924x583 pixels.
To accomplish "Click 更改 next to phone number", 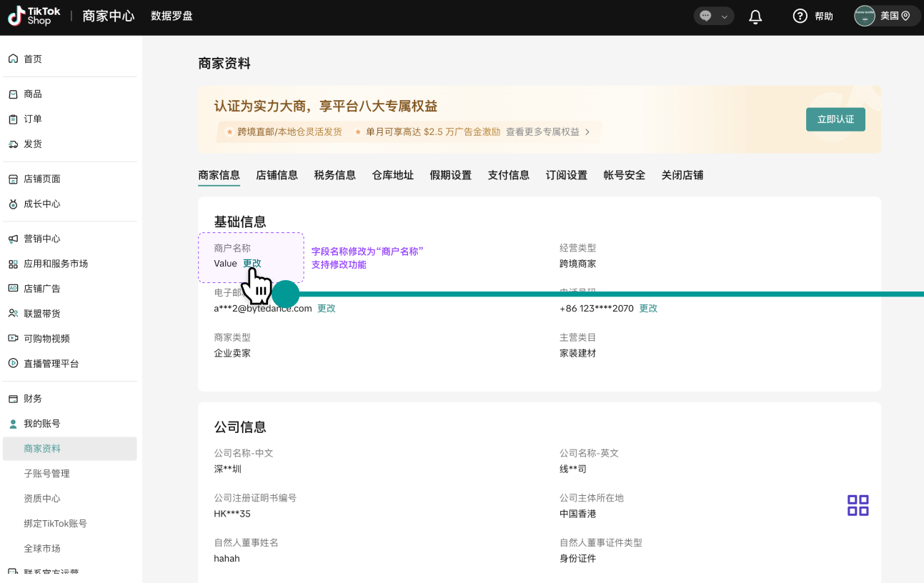I will point(648,309).
